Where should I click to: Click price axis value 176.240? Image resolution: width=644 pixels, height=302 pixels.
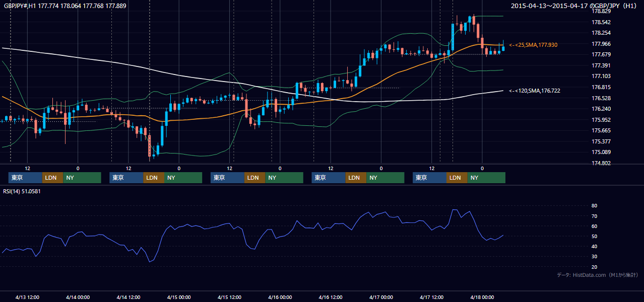[601, 109]
